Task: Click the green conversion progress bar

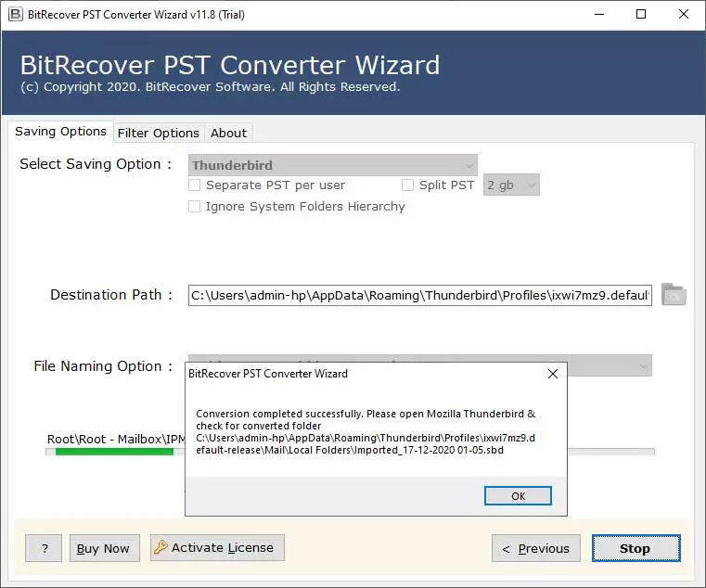Action: (x=114, y=452)
